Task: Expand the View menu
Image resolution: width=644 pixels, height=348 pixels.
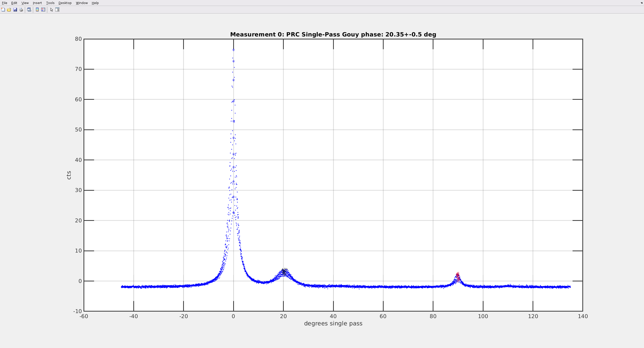Action: [25, 3]
